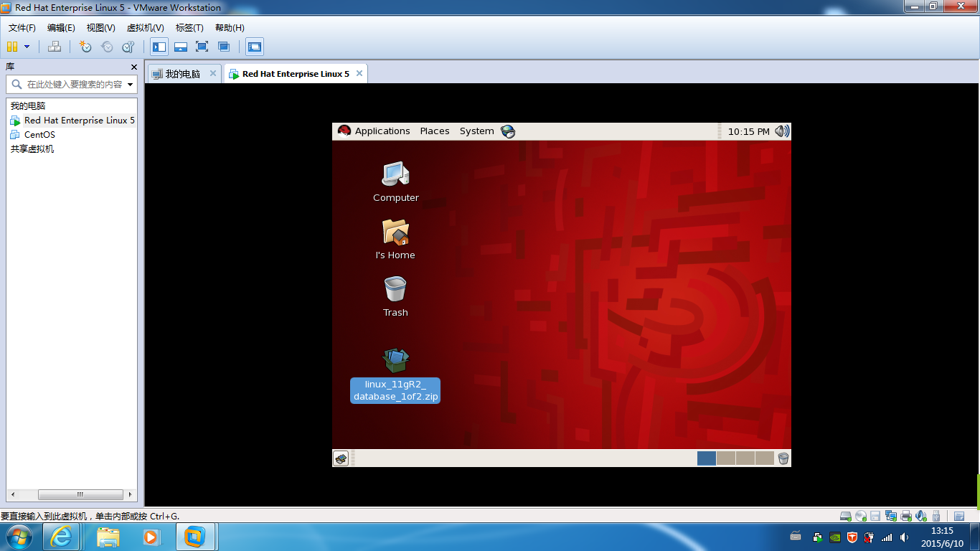Click the yellow pause/suspend VM toolbar button
This screenshot has width=980, height=551.
12,47
